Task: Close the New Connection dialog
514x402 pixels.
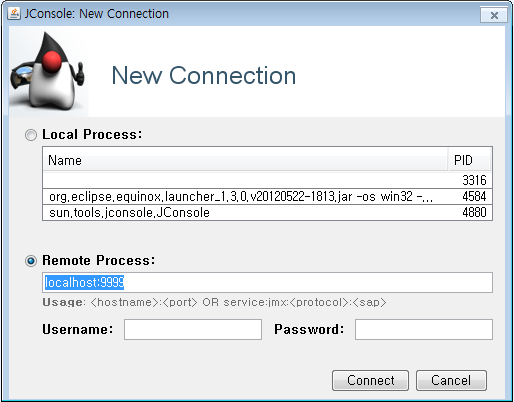Action: 494,15
